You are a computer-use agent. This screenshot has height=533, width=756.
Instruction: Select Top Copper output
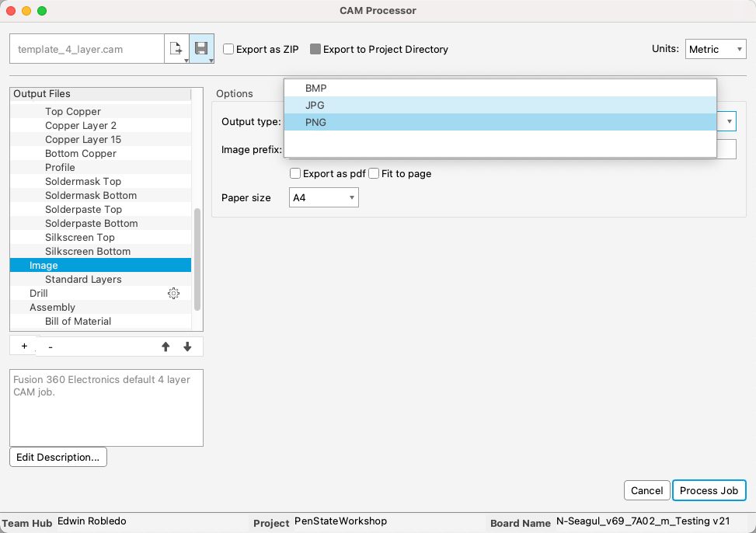click(x=100, y=111)
